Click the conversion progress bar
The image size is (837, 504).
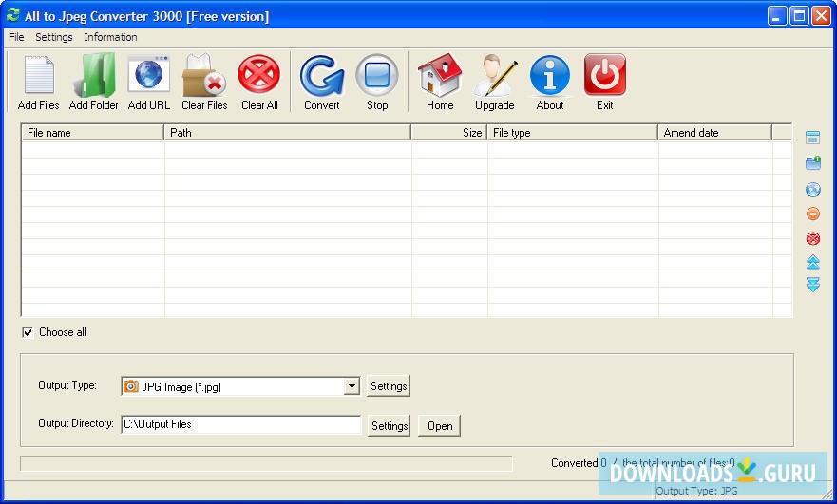pos(266,463)
